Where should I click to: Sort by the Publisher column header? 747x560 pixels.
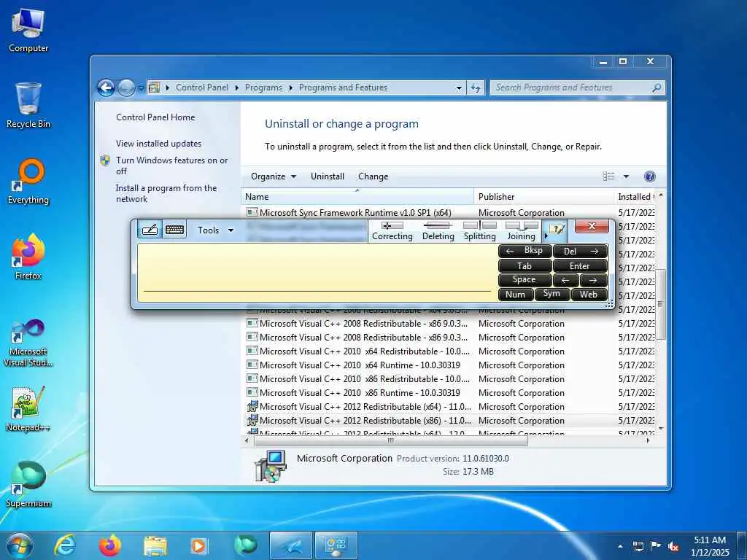click(x=544, y=197)
